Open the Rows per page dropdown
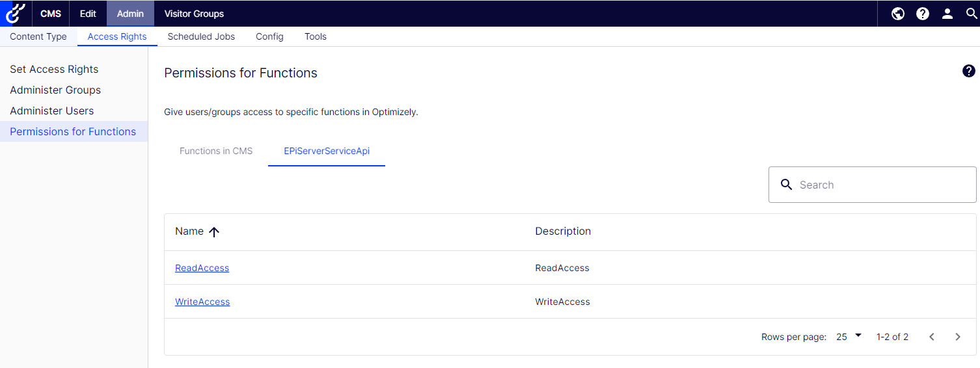The height and width of the screenshot is (368, 980). click(849, 337)
